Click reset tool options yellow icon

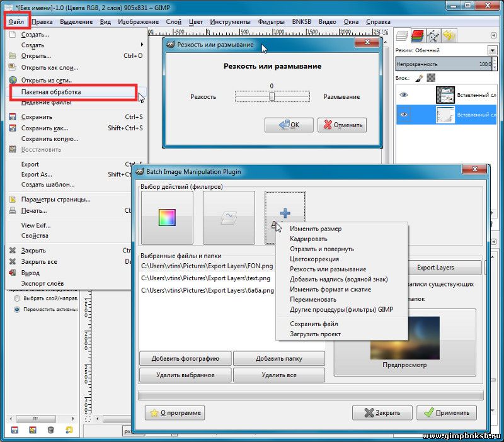pyautogui.click(x=69, y=430)
